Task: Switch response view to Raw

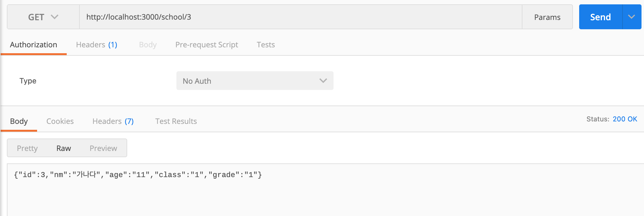Action: pos(64,148)
